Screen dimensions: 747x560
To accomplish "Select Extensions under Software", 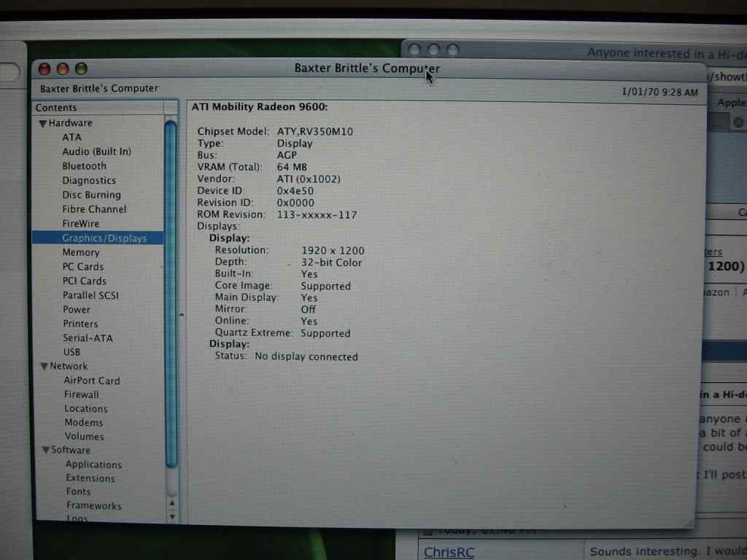I will point(90,478).
